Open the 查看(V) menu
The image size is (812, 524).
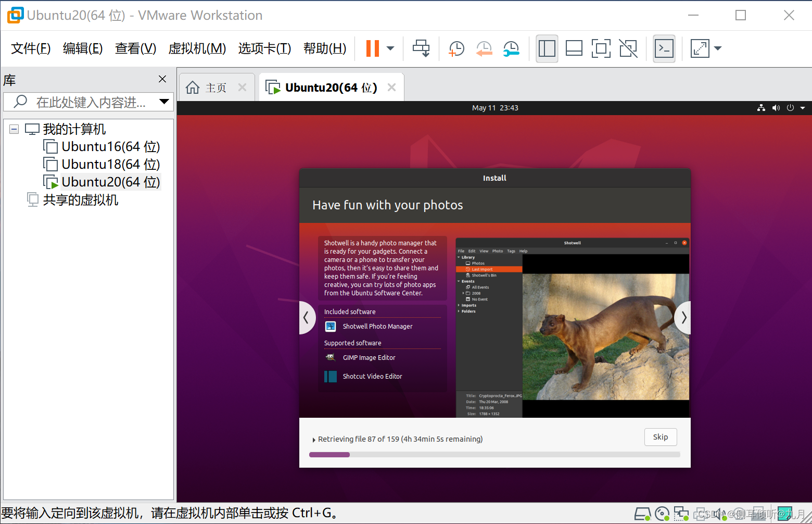pyautogui.click(x=135, y=48)
